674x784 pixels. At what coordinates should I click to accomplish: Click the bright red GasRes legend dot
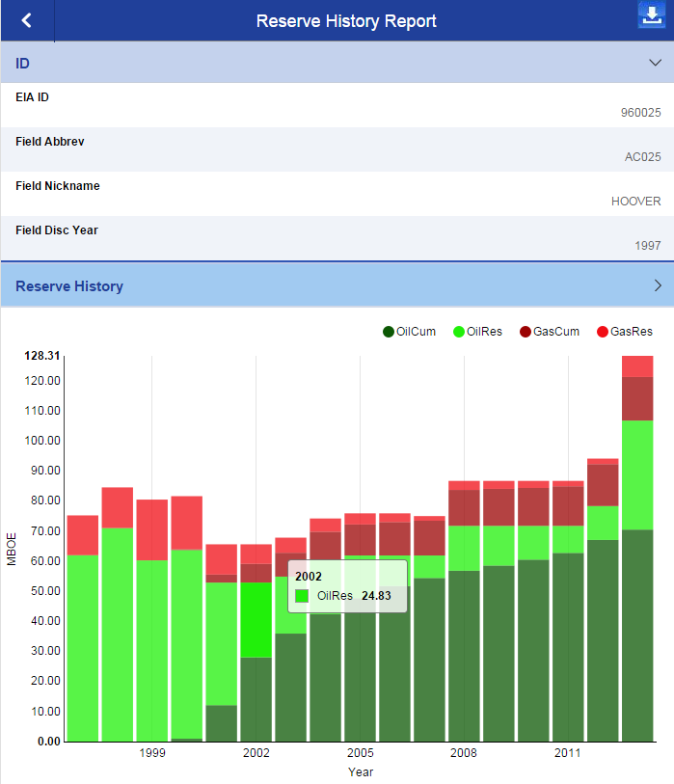click(x=603, y=332)
